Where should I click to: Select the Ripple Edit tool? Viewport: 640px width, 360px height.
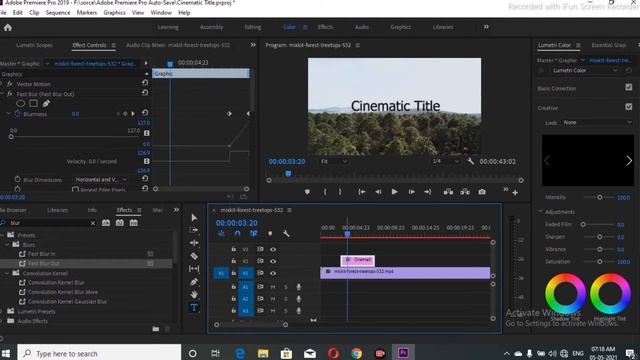pos(194,243)
